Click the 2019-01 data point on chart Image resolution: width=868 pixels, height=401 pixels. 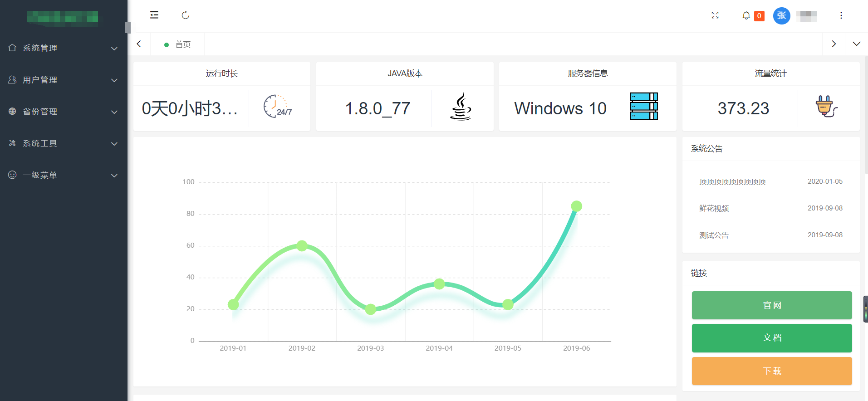(x=233, y=304)
